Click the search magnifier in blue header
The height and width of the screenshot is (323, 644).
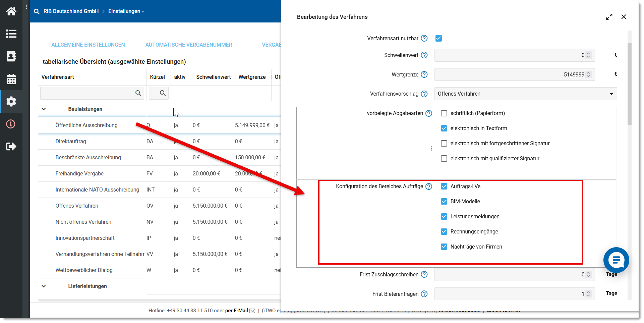(x=37, y=11)
